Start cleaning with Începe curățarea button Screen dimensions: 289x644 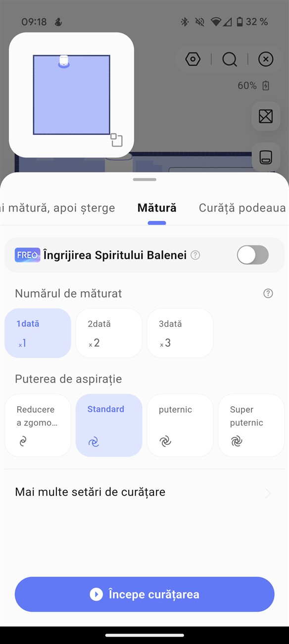pyautogui.click(x=144, y=594)
